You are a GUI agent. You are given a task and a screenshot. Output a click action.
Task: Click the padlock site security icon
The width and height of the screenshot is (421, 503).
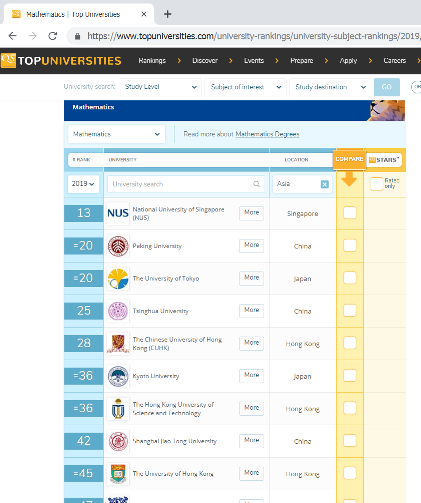pos(77,36)
